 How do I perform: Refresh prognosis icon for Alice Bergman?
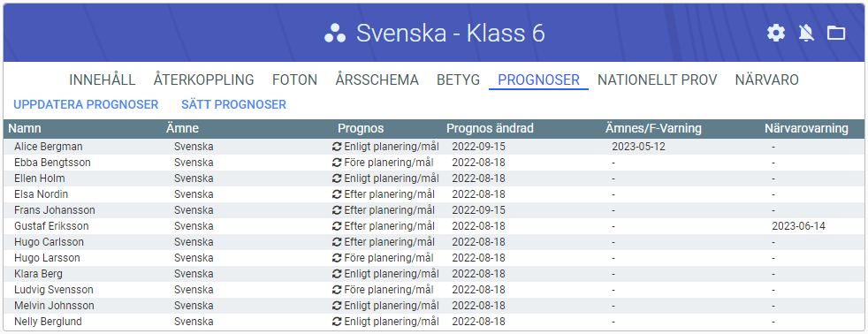(337, 147)
